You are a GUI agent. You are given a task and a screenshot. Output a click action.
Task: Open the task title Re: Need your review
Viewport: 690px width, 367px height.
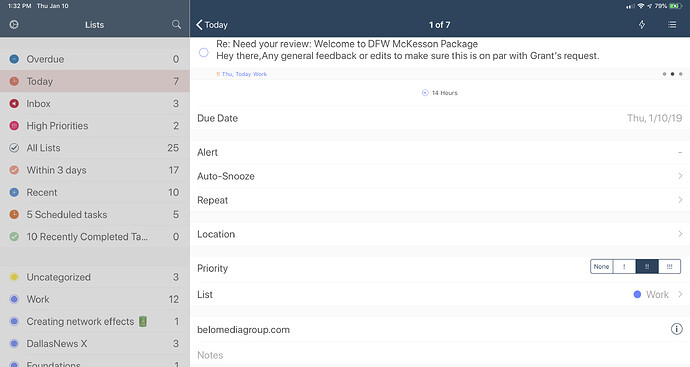(x=347, y=44)
